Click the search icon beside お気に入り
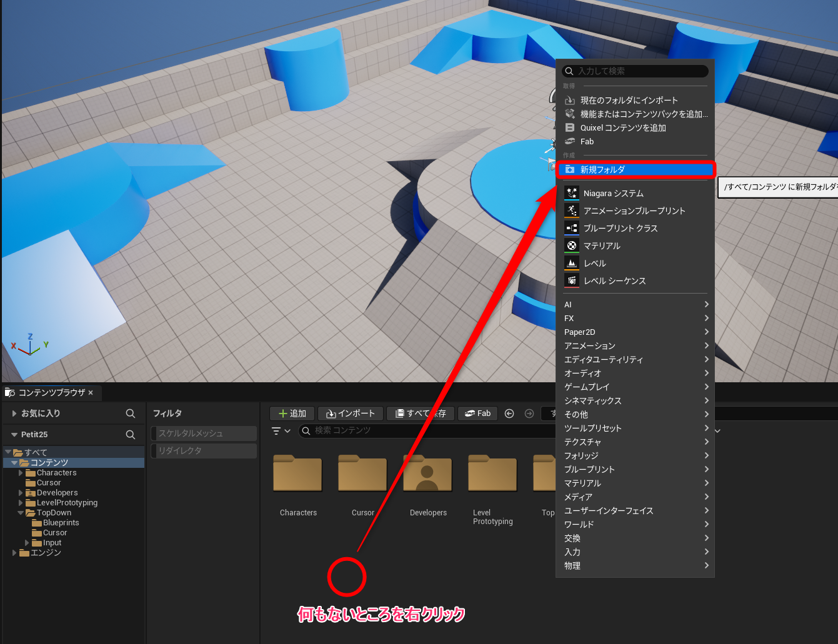Image resolution: width=838 pixels, height=644 pixels. 130,414
